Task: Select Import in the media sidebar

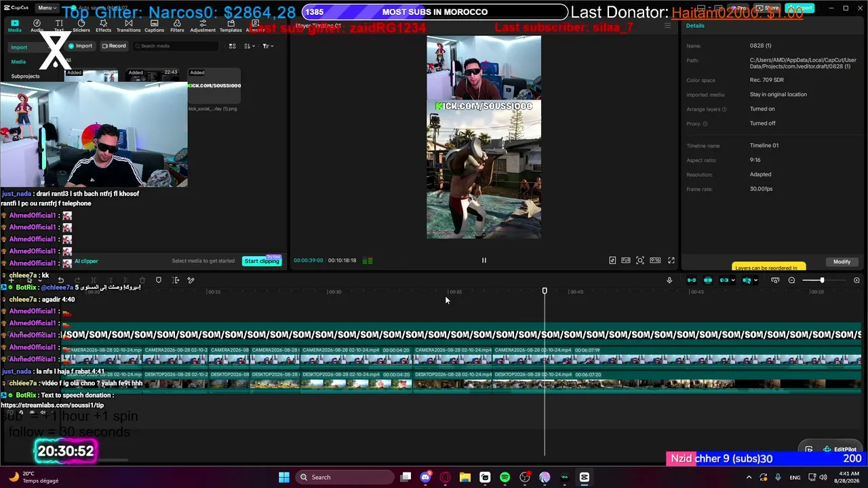Action: pos(19,47)
